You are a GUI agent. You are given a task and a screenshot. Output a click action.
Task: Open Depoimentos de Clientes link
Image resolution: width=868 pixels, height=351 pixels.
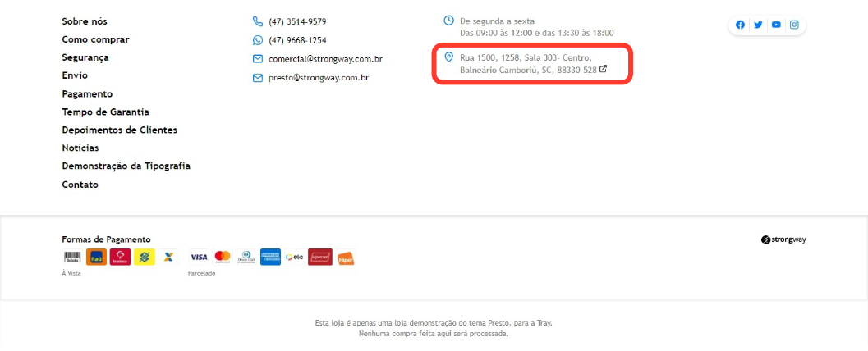pos(120,130)
